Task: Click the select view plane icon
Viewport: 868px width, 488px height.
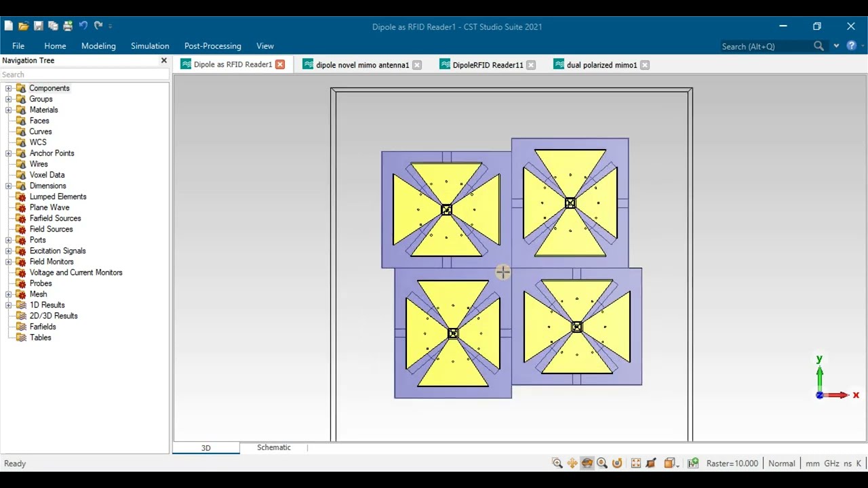Action: pos(651,464)
